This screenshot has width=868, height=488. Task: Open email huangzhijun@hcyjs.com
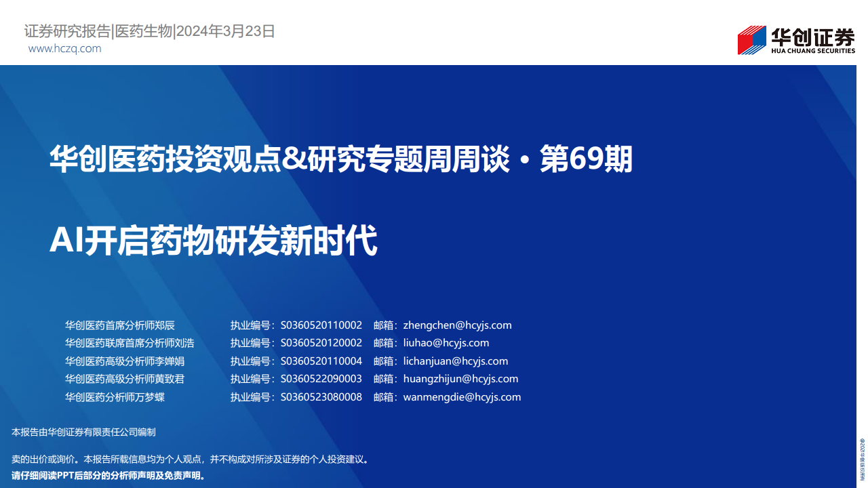[460, 379]
